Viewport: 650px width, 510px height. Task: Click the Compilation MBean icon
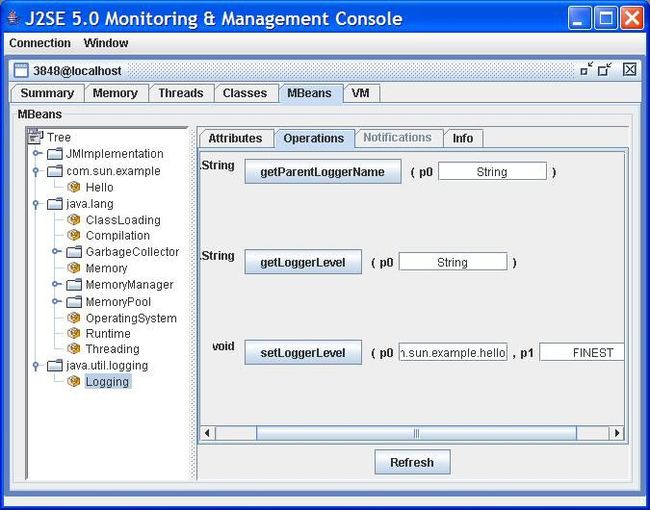74,235
